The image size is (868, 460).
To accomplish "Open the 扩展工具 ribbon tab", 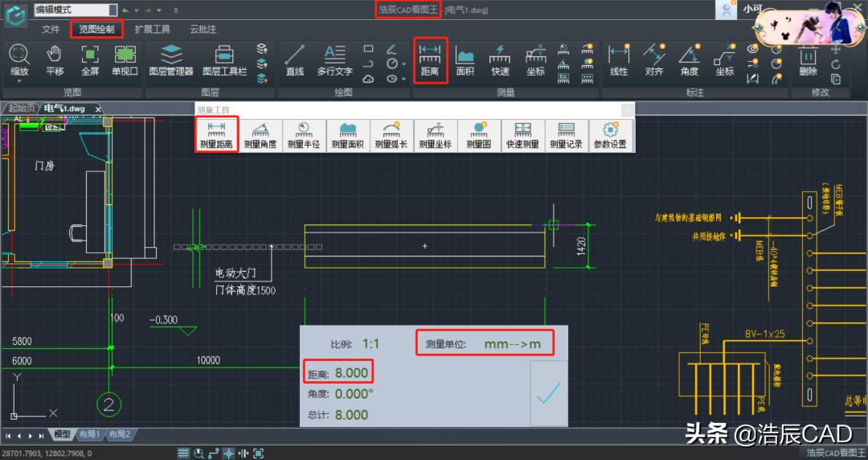I will tap(152, 29).
